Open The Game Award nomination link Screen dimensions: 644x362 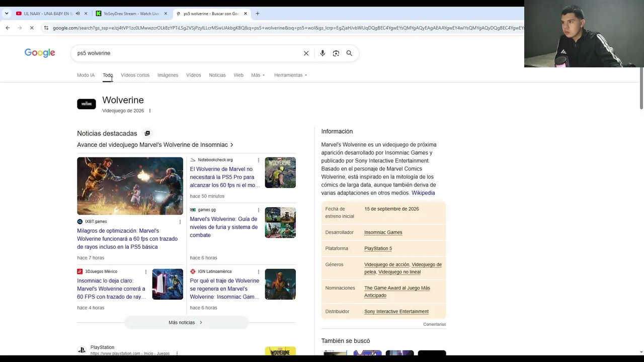[x=397, y=292]
